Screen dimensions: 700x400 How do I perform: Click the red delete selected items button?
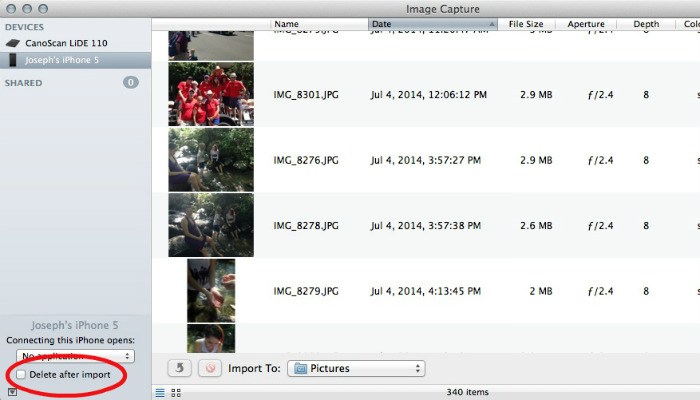tap(210, 368)
